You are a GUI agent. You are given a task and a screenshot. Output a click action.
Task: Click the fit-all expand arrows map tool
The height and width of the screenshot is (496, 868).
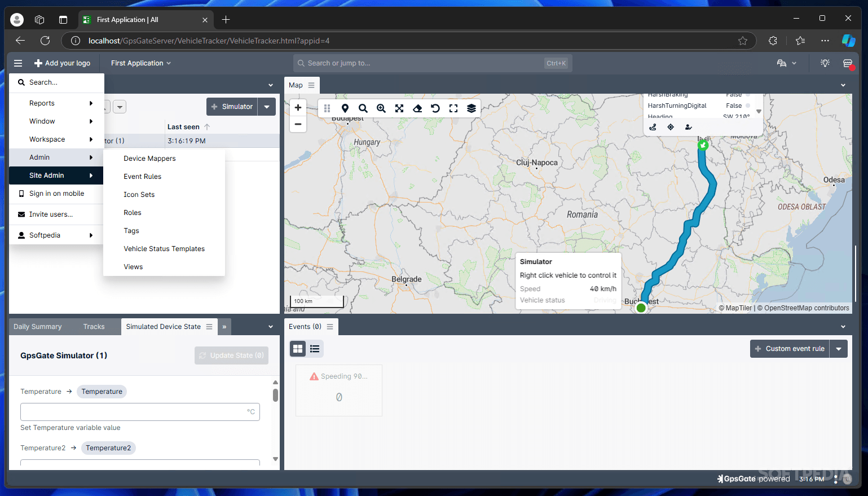[399, 108]
